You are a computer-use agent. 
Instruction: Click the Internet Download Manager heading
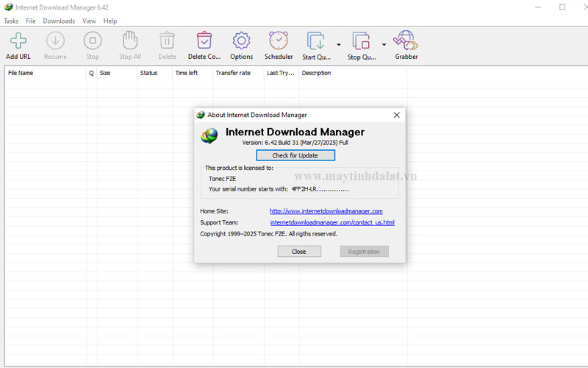(x=295, y=132)
